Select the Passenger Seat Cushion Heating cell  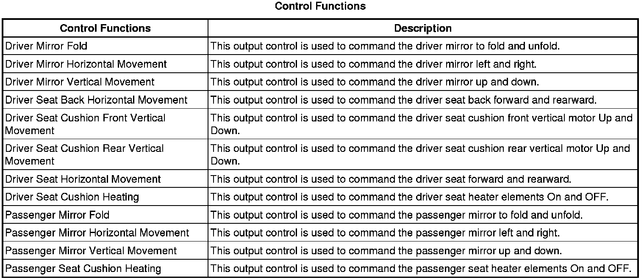(x=83, y=268)
